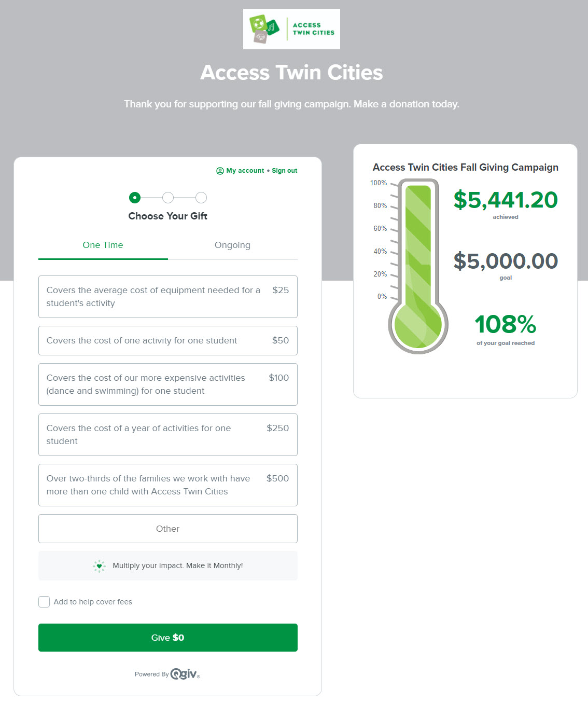Click the green thermometer graphic
Image resolution: width=588 pixels, height=704 pixels.
418,267
